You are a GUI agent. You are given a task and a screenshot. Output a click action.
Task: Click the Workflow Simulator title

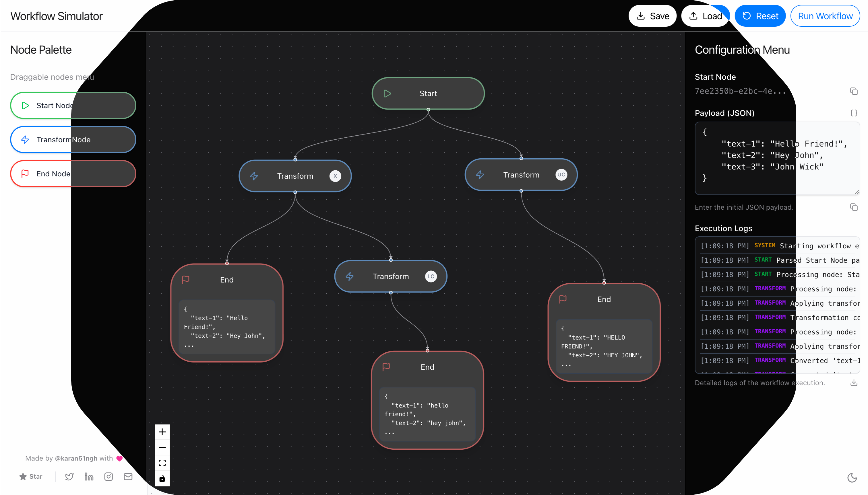[57, 16]
